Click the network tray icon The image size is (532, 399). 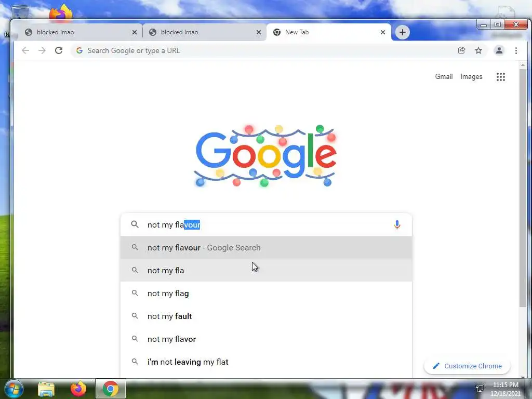[480, 389]
